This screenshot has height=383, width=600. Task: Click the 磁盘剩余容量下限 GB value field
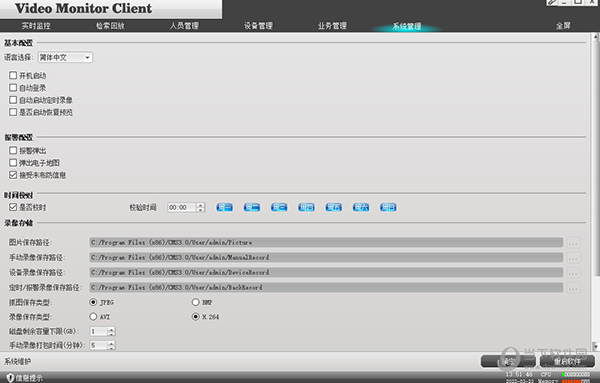98,331
